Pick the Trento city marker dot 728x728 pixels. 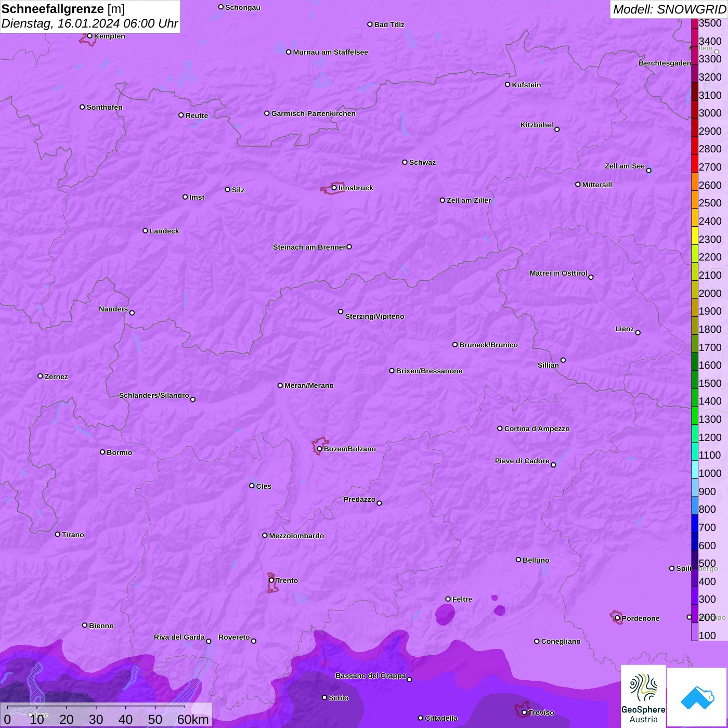pyautogui.click(x=271, y=580)
